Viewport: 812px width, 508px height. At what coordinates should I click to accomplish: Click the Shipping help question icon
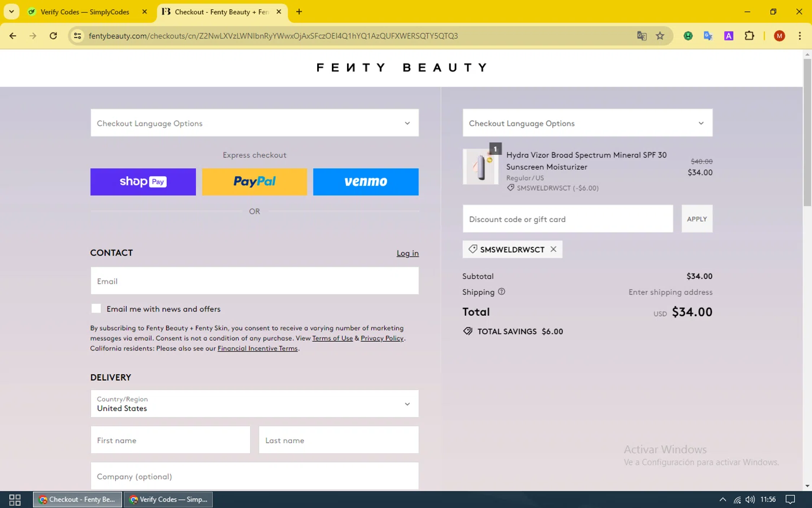[501, 291]
